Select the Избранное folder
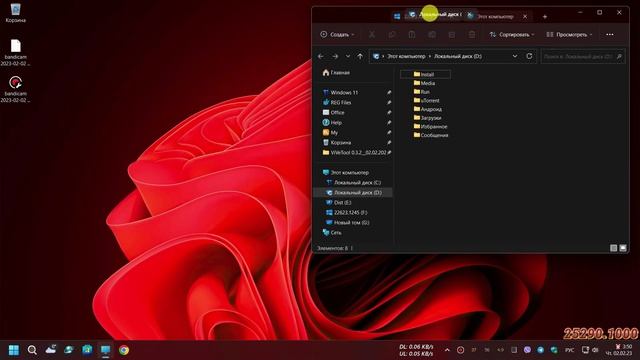Screen dimensions: 640x360 tap(430, 127)
